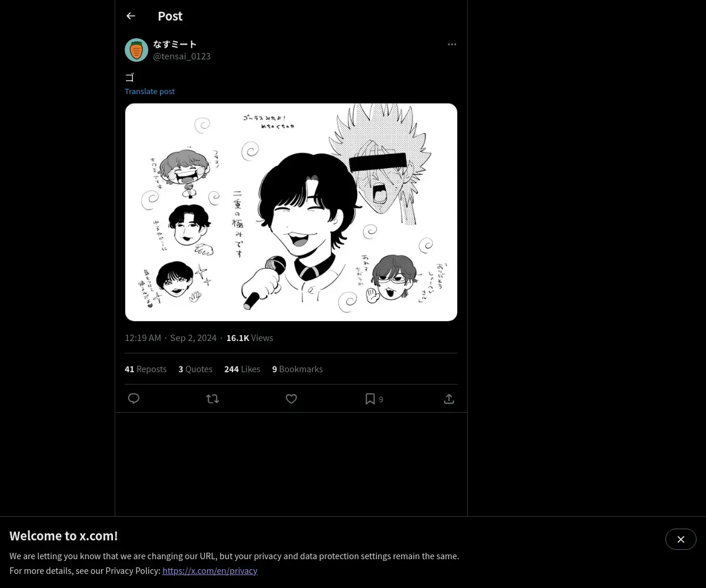Screen dimensions: 706x588
Task: Click the 16.1K Views count
Action: click(x=249, y=338)
